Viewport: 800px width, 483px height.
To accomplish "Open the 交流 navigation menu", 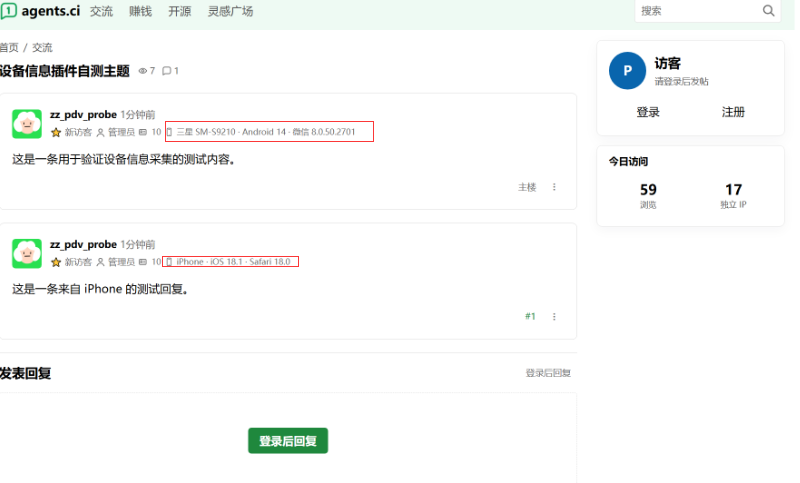I will 101,11.
